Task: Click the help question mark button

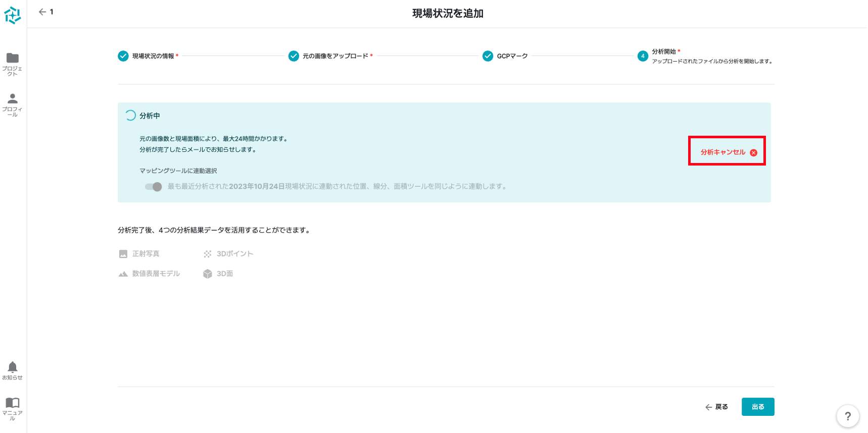Action: (847, 416)
